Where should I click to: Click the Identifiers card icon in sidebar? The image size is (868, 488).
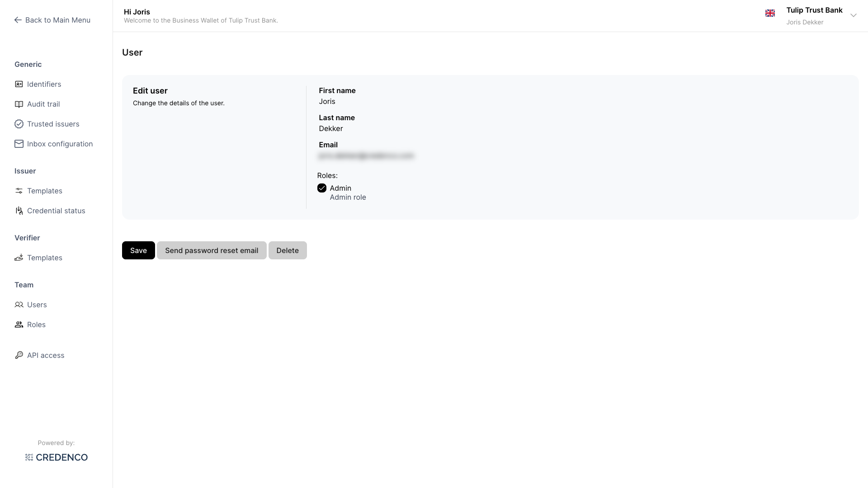tap(19, 84)
